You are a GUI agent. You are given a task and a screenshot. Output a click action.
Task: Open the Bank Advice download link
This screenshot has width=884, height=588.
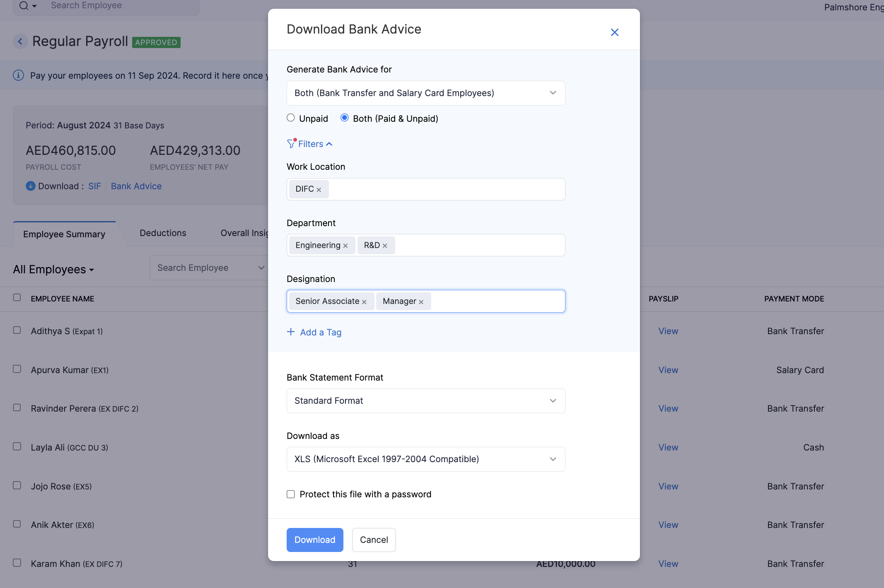[x=136, y=186]
